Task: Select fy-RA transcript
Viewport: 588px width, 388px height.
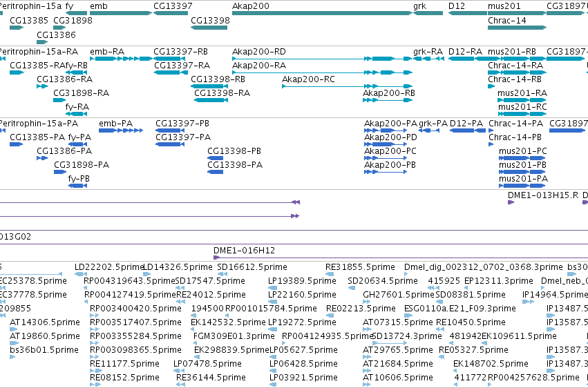Action: (76, 114)
